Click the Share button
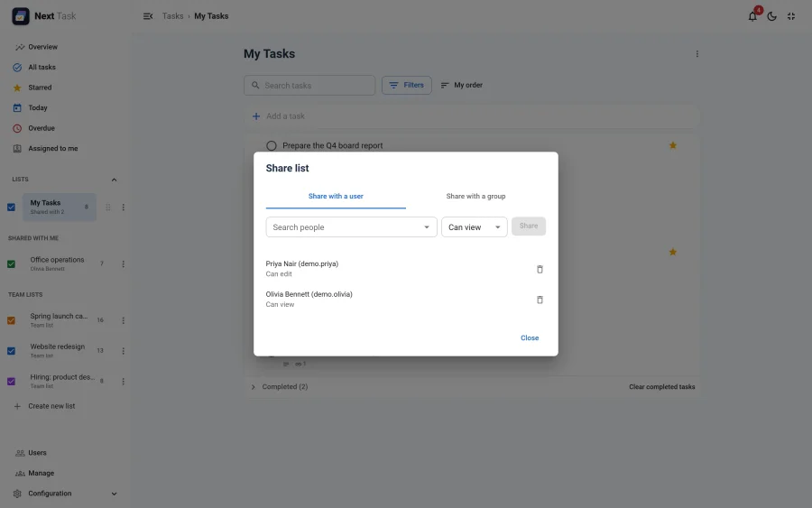This screenshot has width=812, height=508. click(529, 226)
